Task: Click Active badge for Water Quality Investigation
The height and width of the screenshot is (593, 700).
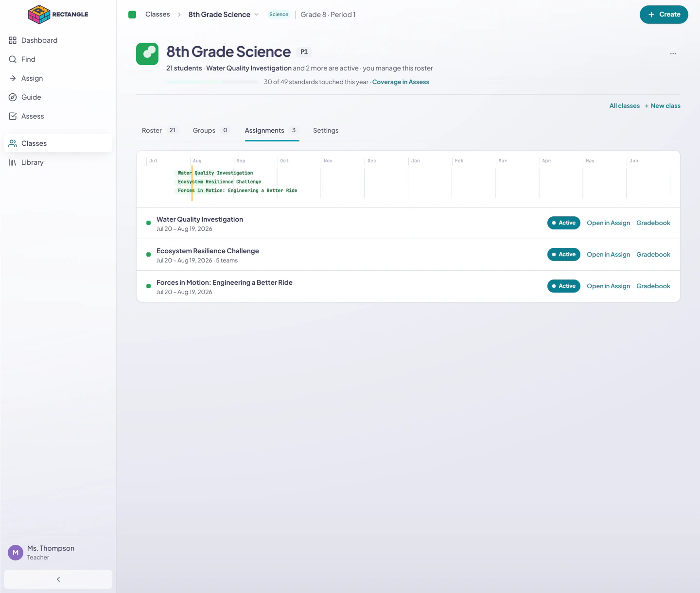Action: click(x=564, y=223)
